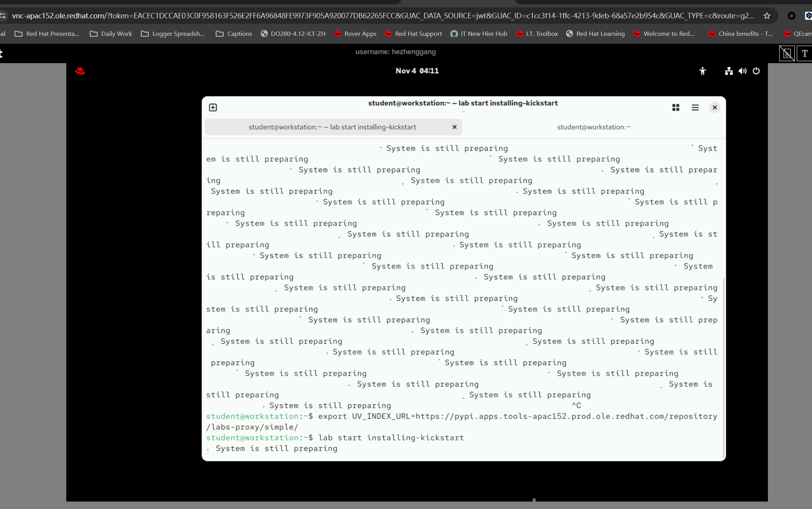Click the Nov 4 04:11 clock

coord(417,71)
